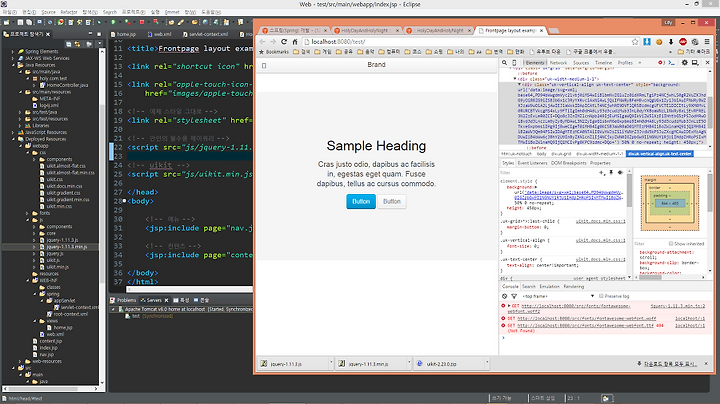Click Eclipse New wizard toolbar icon
720x404 pixels.
(x=6, y=22)
